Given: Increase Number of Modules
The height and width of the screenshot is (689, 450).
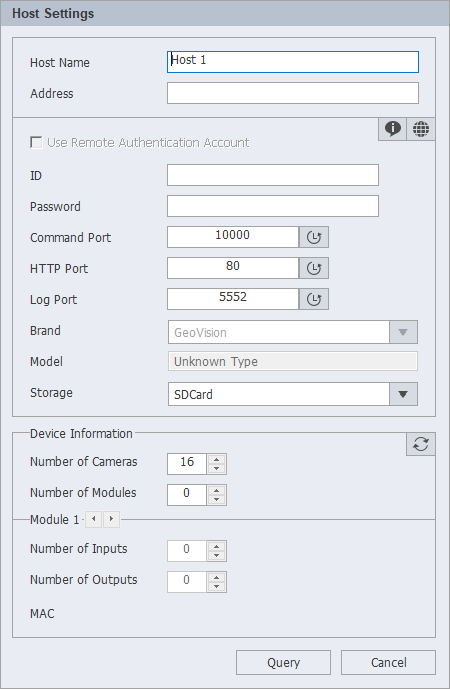Looking at the screenshot, I should 216,490.
